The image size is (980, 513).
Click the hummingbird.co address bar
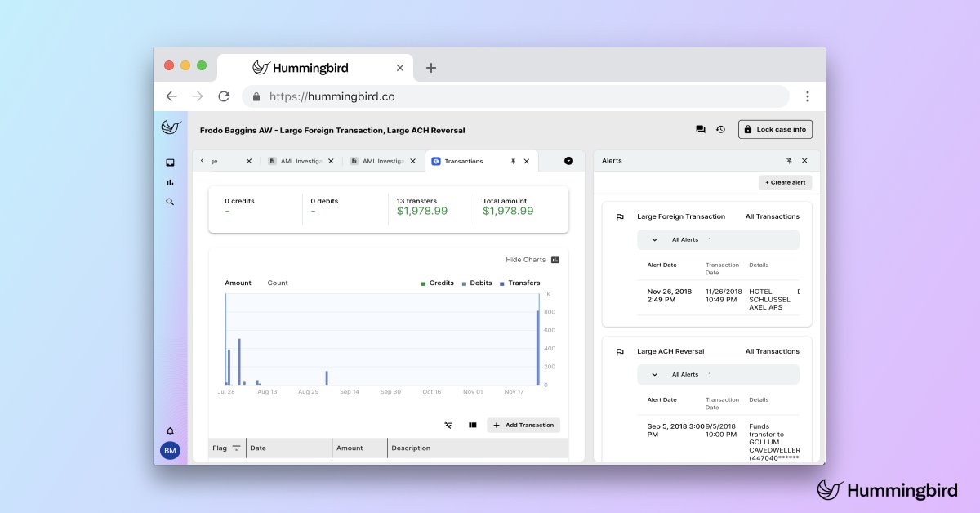click(515, 96)
